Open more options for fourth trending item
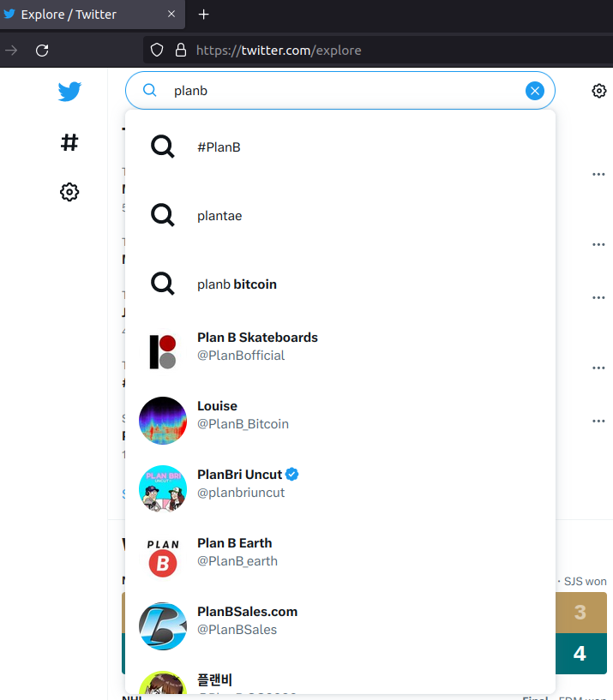 click(x=598, y=368)
